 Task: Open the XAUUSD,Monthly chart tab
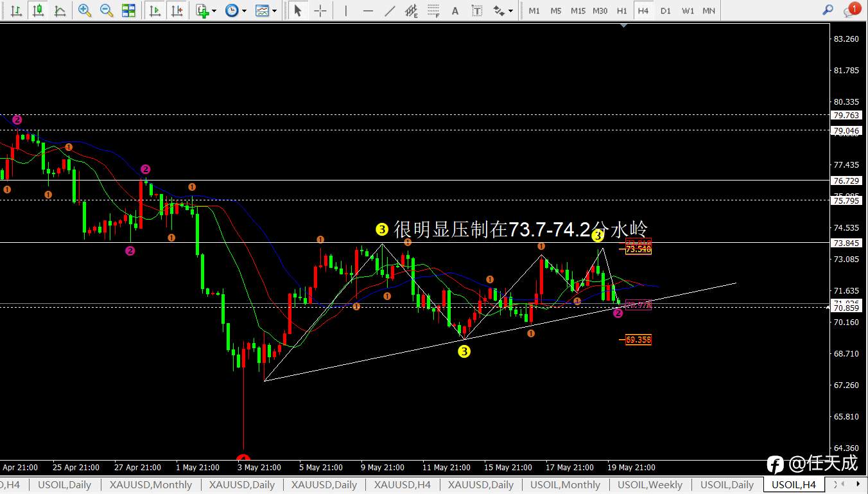click(x=151, y=485)
